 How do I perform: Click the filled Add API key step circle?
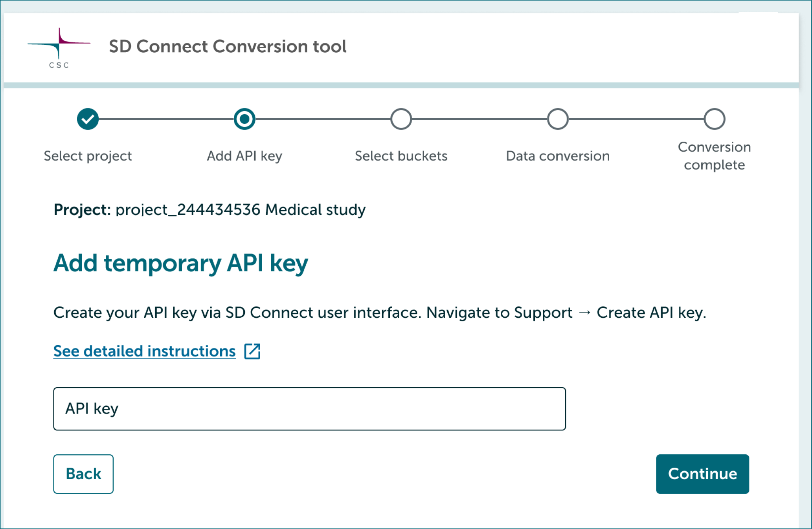coord(244,119)
